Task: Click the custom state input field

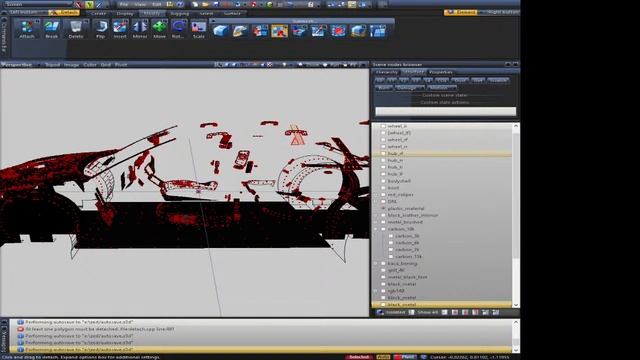Action: pos(445,111)
